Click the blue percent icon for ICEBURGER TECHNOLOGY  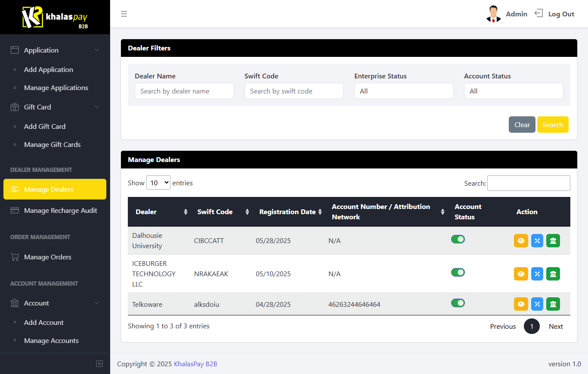[x=537, y=274]
